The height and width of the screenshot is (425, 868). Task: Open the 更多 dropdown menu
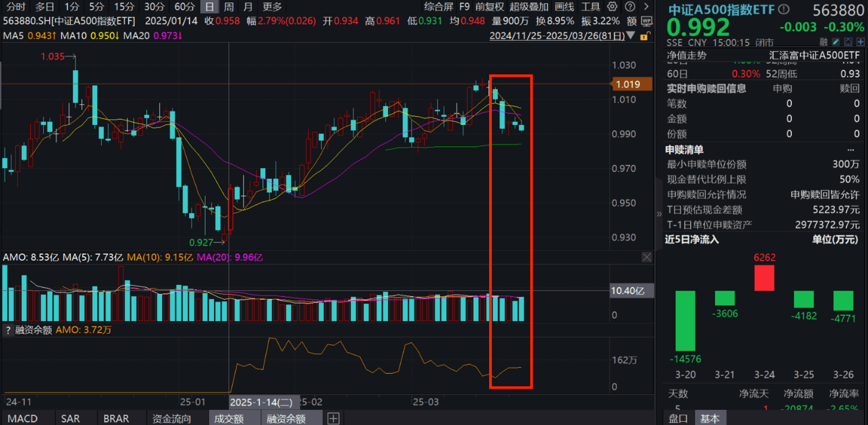(x=271, y=7)
